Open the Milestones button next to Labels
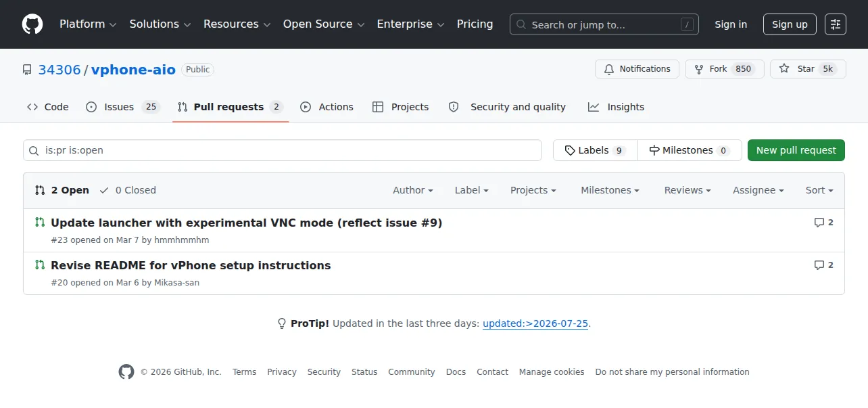868x408 pixels. click(690, 150)
